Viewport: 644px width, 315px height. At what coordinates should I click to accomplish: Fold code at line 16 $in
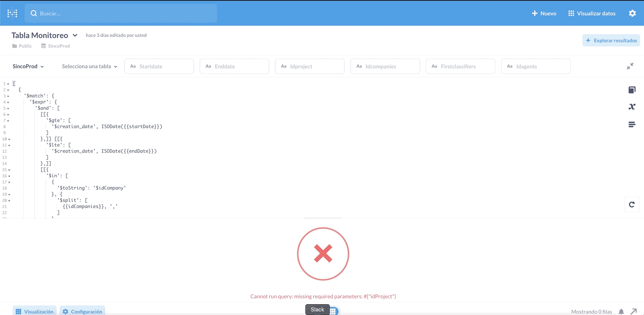pyautogui.click(x=9, y=176)
